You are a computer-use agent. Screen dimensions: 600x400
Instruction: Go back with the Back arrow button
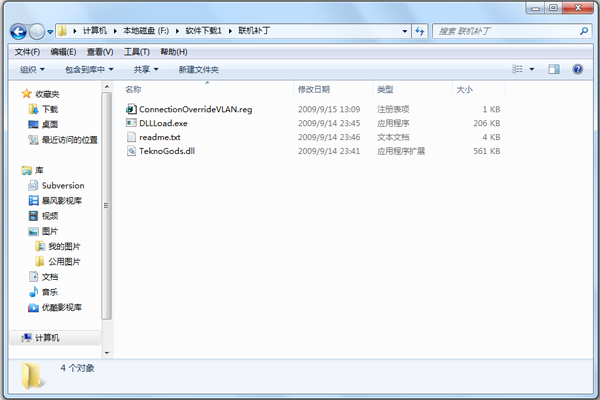(x=18, y=31)
